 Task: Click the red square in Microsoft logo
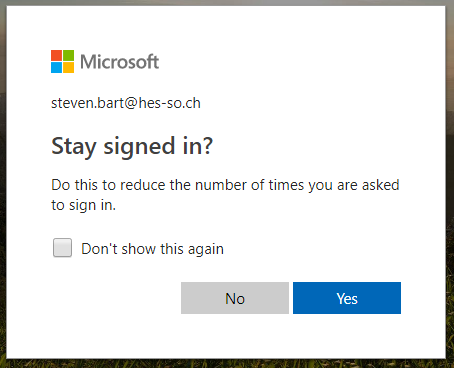click(x=56, y=55)
